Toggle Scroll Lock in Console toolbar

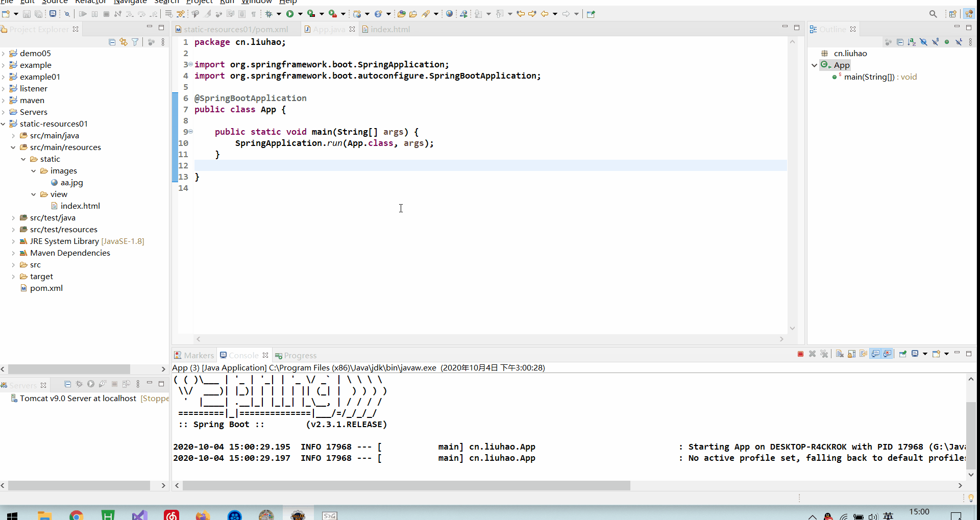tap(852, 354)
